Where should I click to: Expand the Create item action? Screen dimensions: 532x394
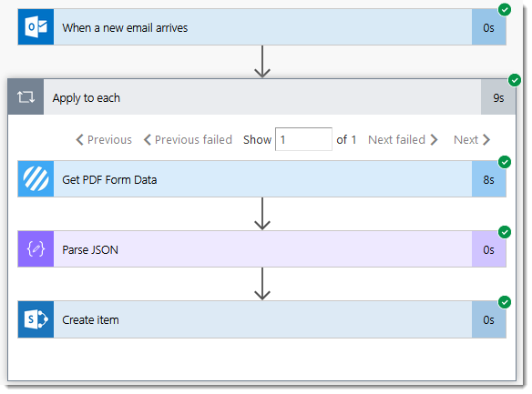(262, 319)
